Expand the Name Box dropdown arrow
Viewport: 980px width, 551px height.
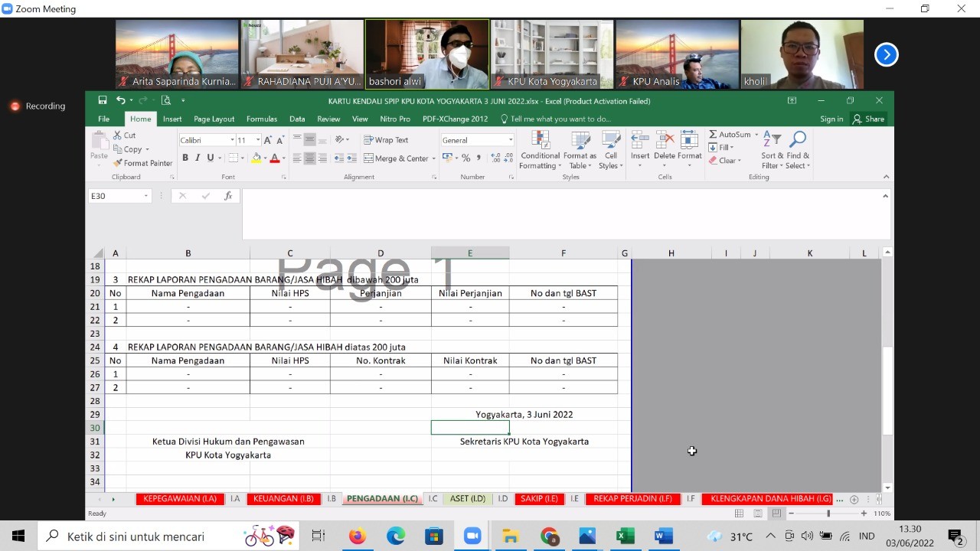[145, 196]
